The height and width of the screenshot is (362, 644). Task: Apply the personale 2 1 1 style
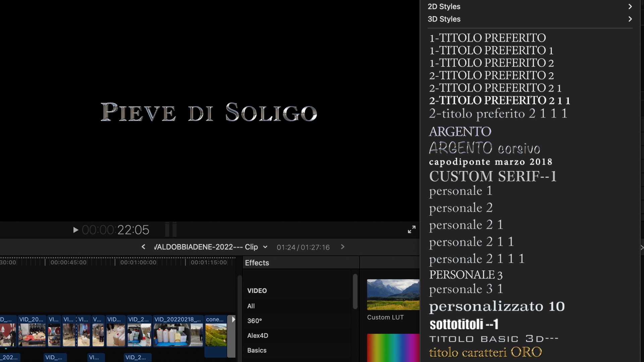(x=472, y=242)
